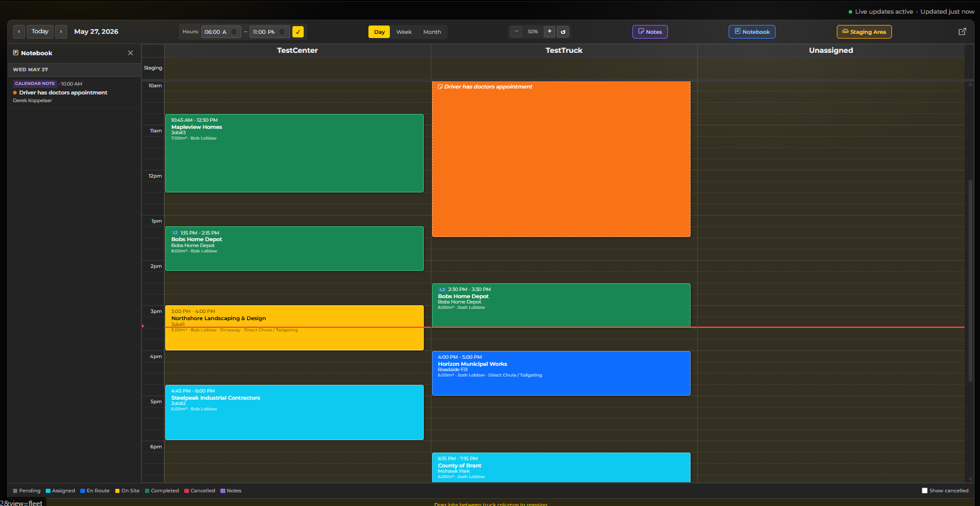Open the 2:30 PM Bobs Home Depot job
The image size is (980, 506).
point(561,305)
